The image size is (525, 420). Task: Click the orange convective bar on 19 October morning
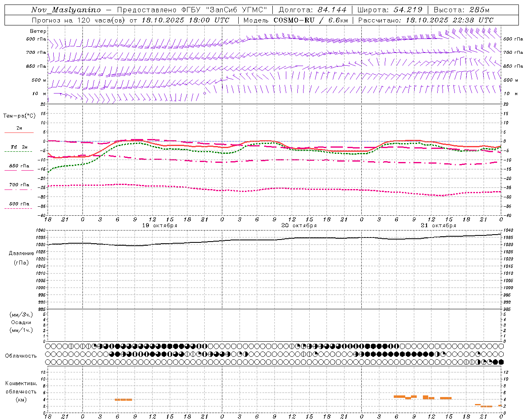(123, 399)
